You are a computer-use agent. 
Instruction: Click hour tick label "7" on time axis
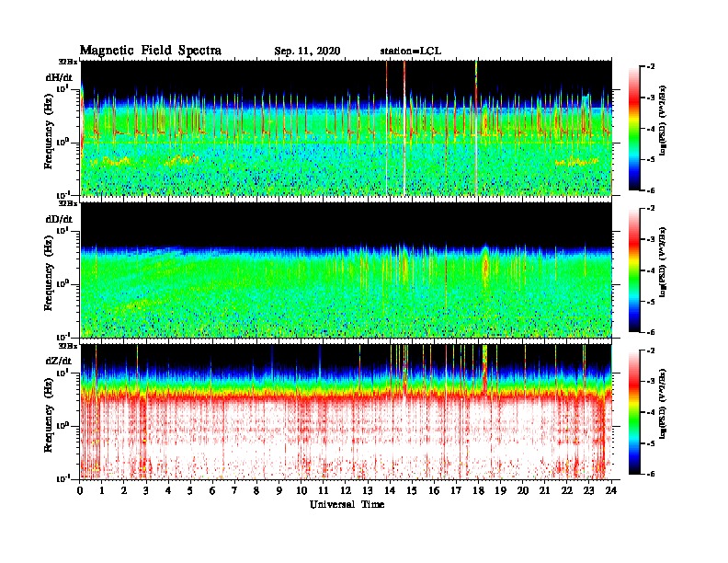click(234, 490)
